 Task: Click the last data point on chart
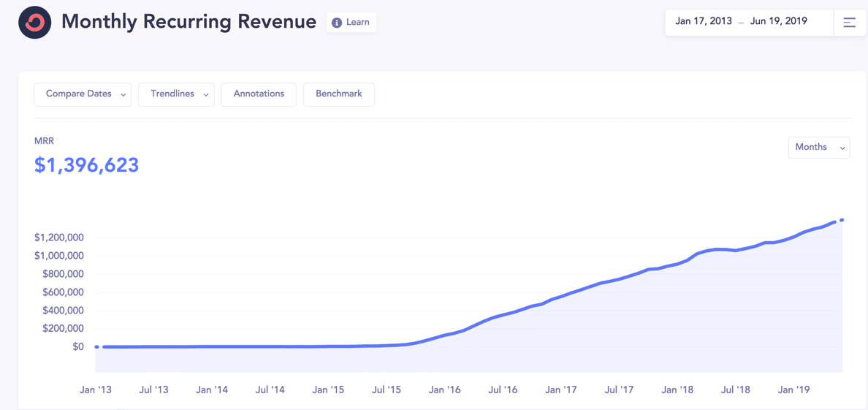click(842, 219)
